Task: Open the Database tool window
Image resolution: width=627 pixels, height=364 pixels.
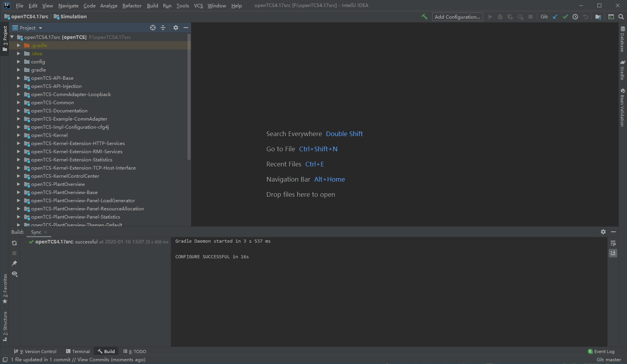Action: (622, 39)
